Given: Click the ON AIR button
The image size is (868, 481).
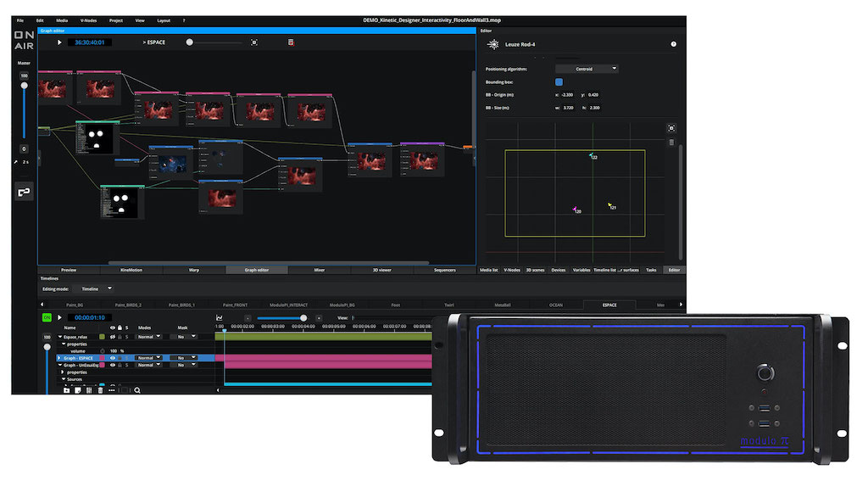Looking at the screenshot, I should [x=24, y=40].
